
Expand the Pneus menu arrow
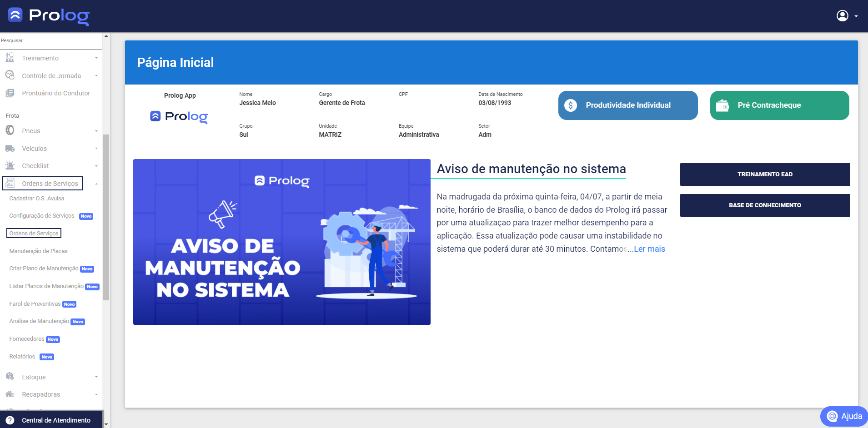pyautogui.click(x=96, y=131)
